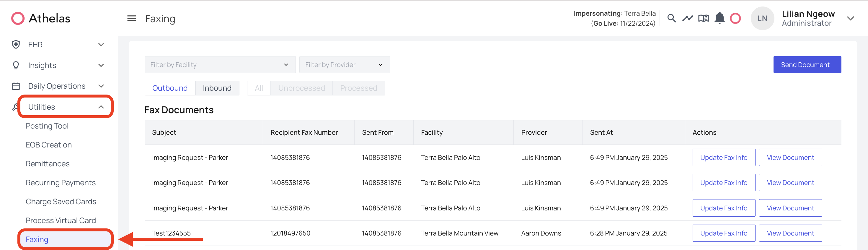Open EOB Creation in the sidebar

49,145
